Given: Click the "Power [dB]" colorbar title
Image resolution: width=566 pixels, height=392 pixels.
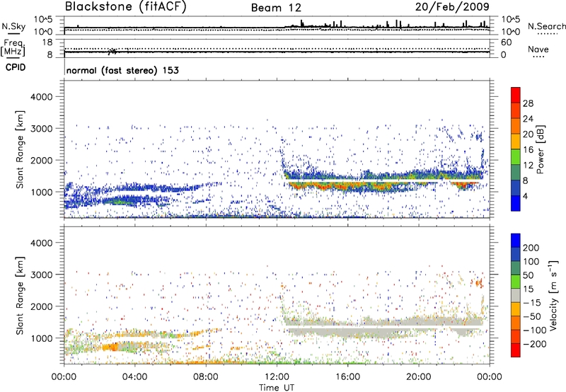Looking at the screenshot, I should (x=541, y=149).
